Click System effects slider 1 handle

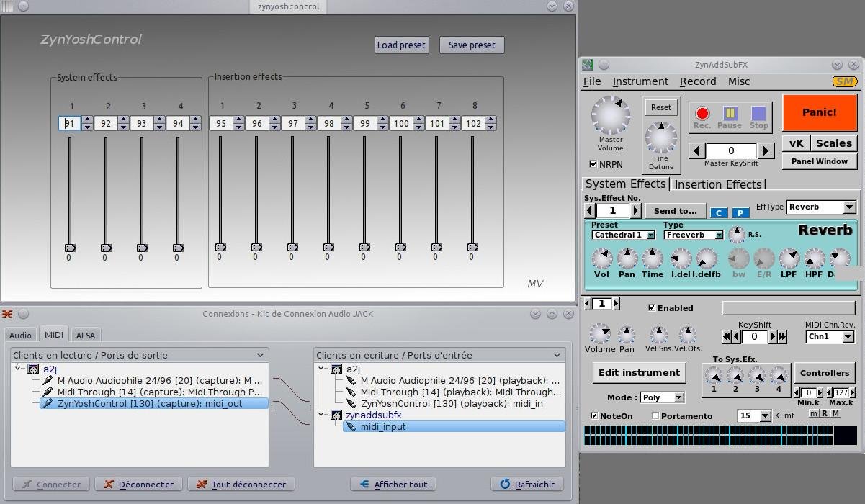(x=70, y=248)
